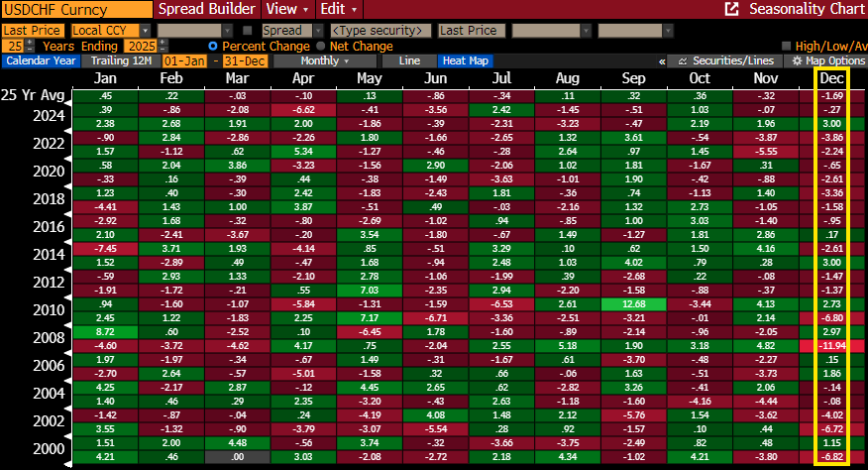Enable the Spread checkbox

tap(248, 31)
